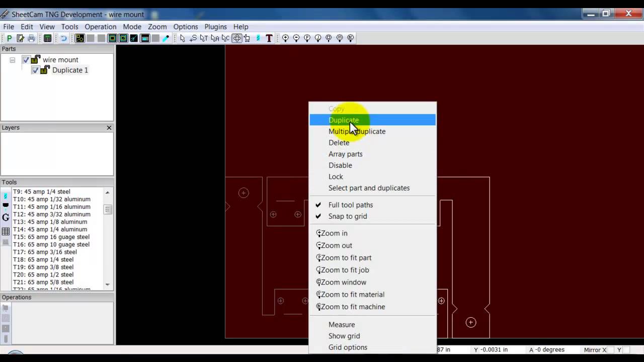
Task: Select the arrow pointer edit tool
Action: point(182,38)
